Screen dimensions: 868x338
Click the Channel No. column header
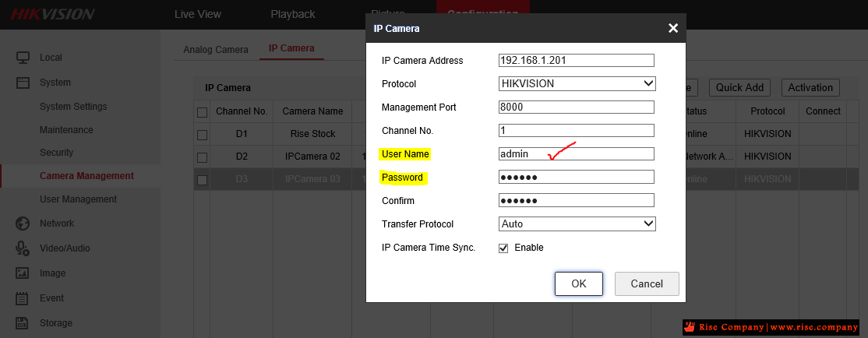click(x=242, y=111)
